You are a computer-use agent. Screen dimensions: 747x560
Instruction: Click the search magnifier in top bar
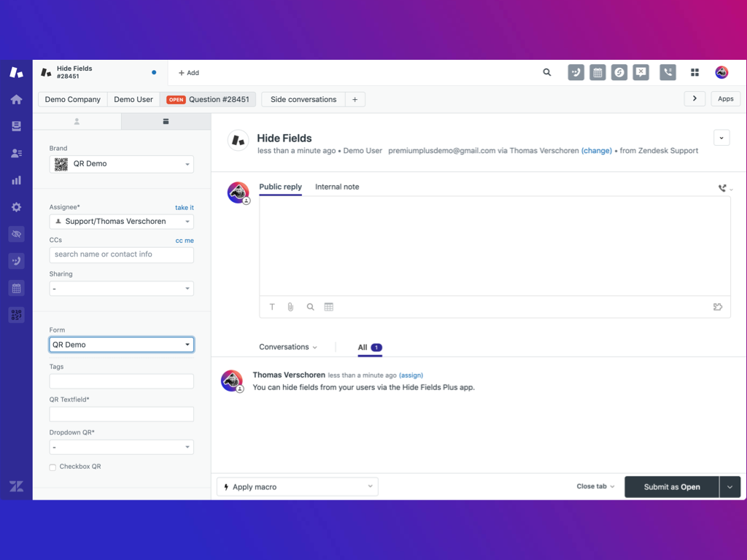point(547,73)
